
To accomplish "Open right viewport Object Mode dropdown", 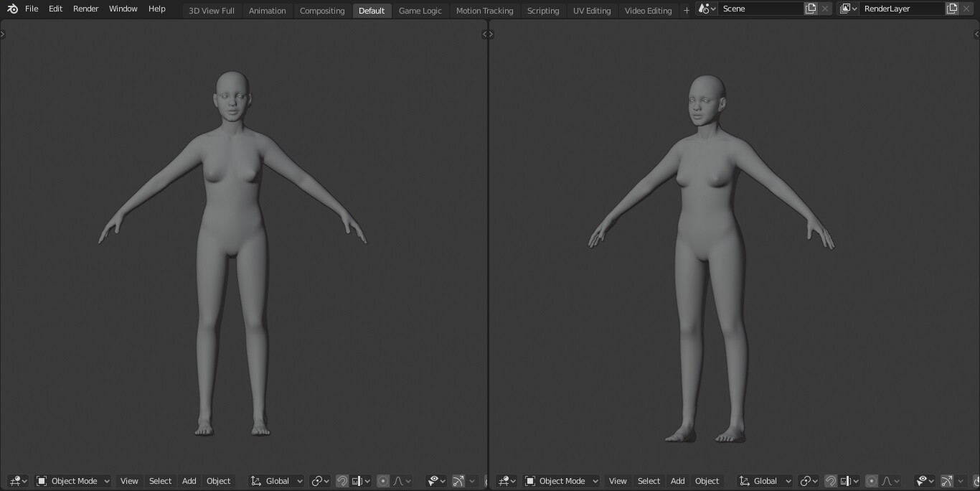I will pos(561,481).
